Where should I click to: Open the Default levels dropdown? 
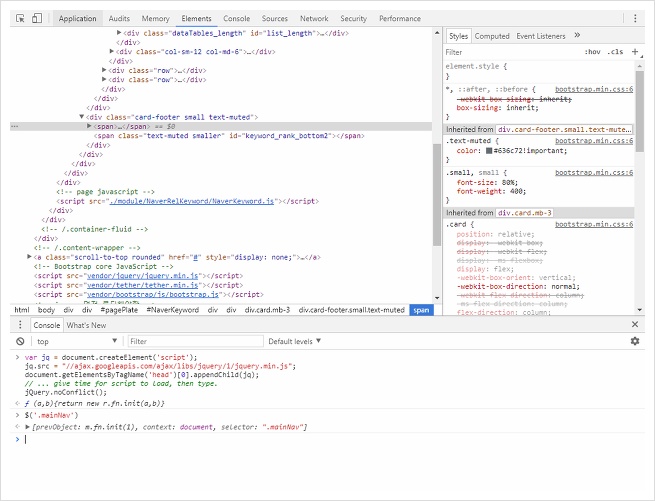pos(294,341)
